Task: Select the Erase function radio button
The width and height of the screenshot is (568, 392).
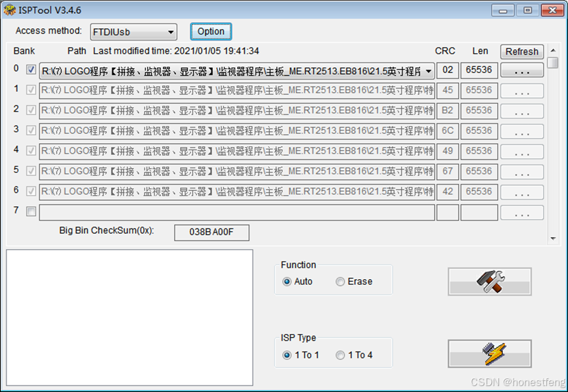Action: (340, 281)
